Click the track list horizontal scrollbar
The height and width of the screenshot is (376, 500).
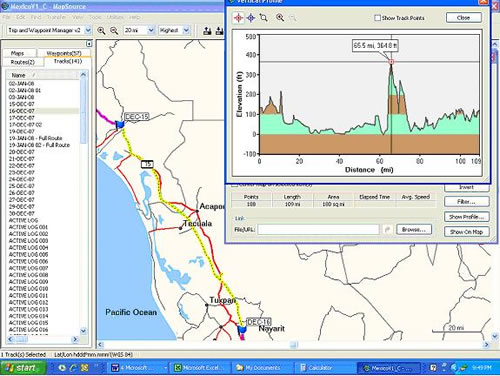tap(42, 339)
